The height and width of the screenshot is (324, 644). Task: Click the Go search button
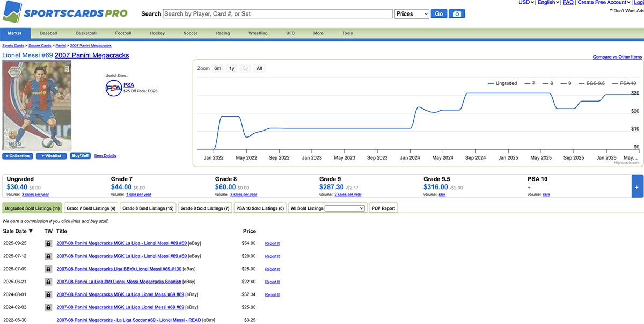coord(439,14)
